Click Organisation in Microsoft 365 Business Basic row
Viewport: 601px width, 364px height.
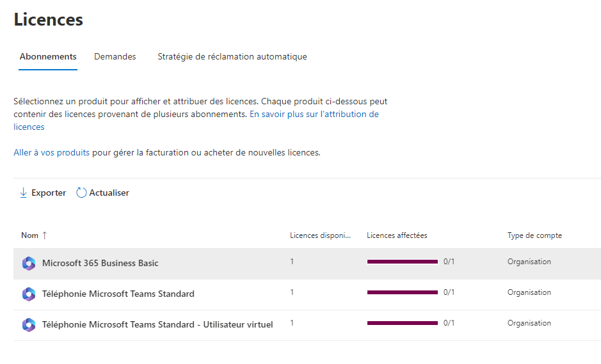(529, 262)
